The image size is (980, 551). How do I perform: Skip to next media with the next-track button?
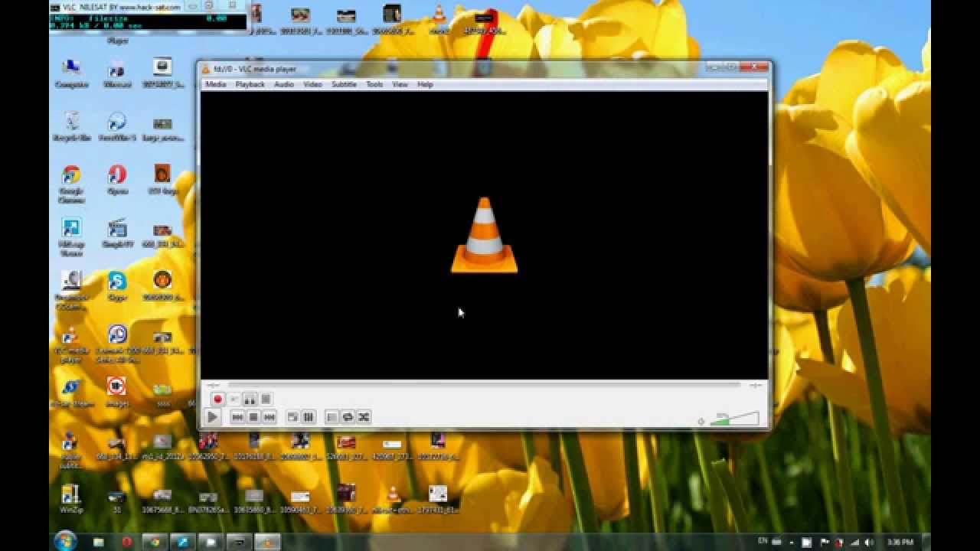[x=269, y=417]
